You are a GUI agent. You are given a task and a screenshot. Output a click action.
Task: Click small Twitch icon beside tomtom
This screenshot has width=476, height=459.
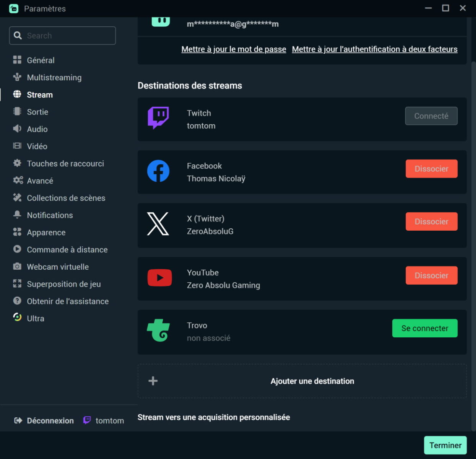pos(87,420)
